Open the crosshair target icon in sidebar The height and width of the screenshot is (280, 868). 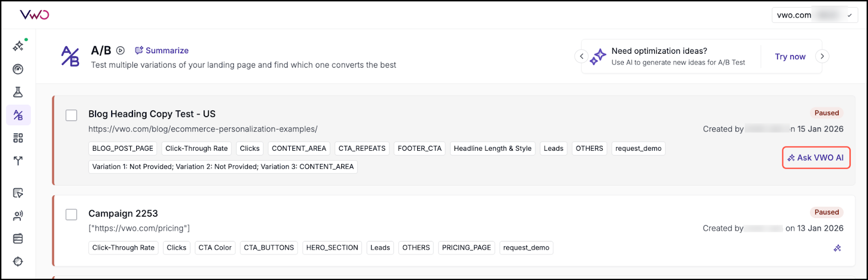[18, 262]
